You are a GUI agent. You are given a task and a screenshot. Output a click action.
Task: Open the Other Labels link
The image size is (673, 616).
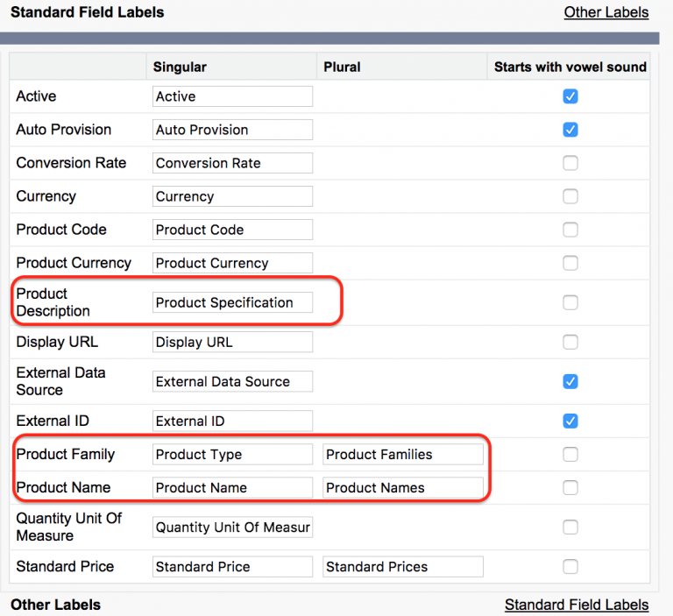(606, 12)
